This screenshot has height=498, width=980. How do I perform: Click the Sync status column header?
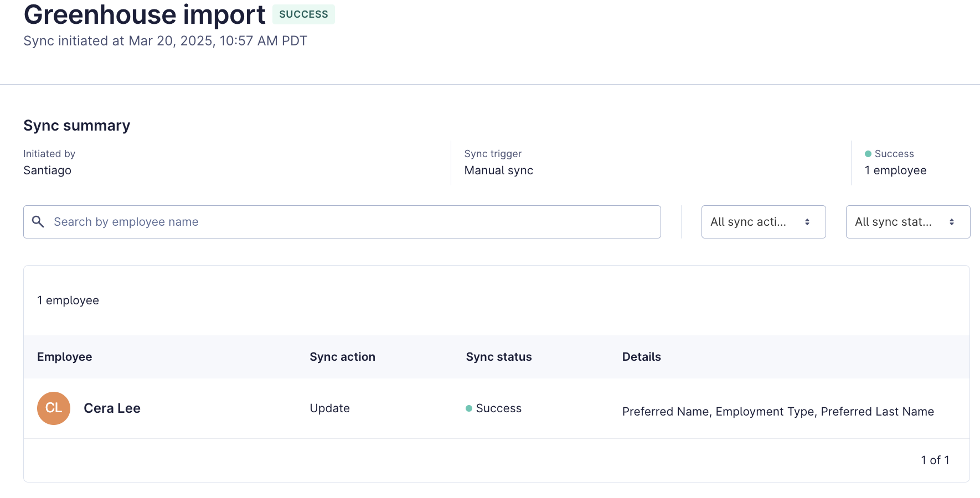pos(499,357)
